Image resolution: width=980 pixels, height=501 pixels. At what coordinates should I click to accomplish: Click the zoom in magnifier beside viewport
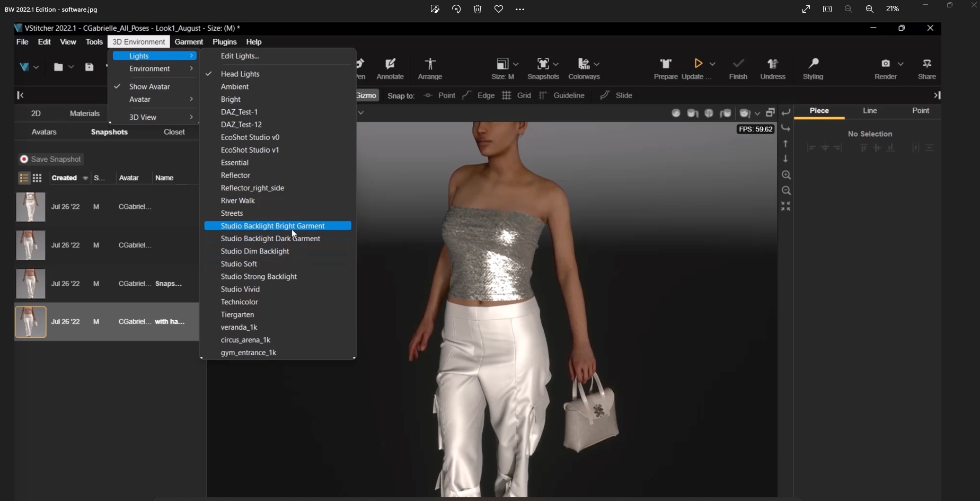tap(786, 175)
